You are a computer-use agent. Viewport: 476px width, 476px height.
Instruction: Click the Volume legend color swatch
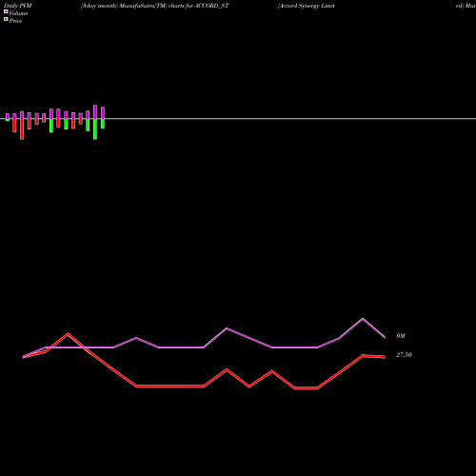click(x=6, y=11)
